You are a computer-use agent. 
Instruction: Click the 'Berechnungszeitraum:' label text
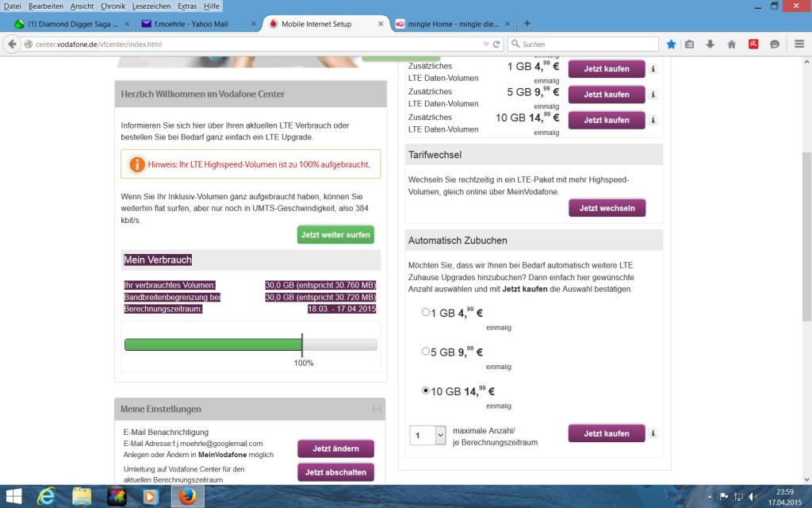163,309
